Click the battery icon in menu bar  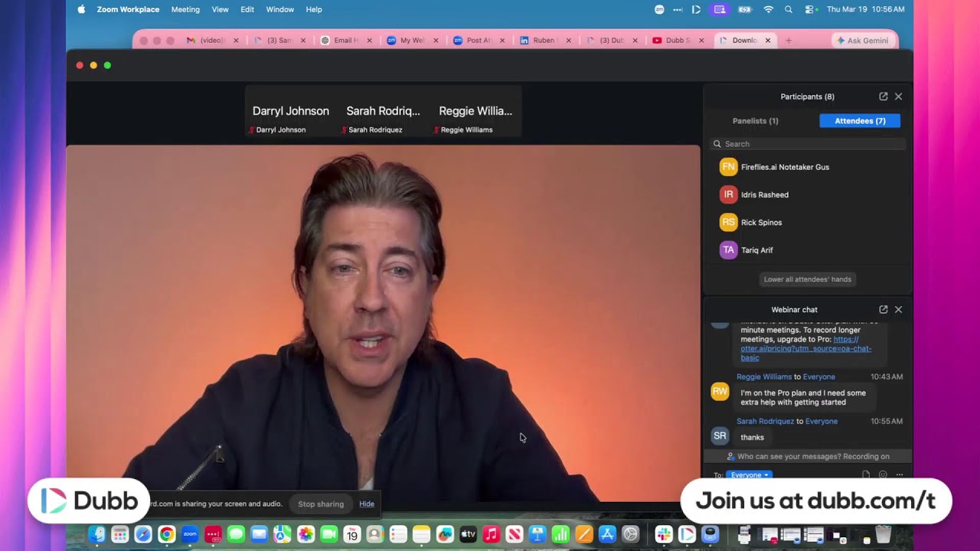click(x=744, y=9)
